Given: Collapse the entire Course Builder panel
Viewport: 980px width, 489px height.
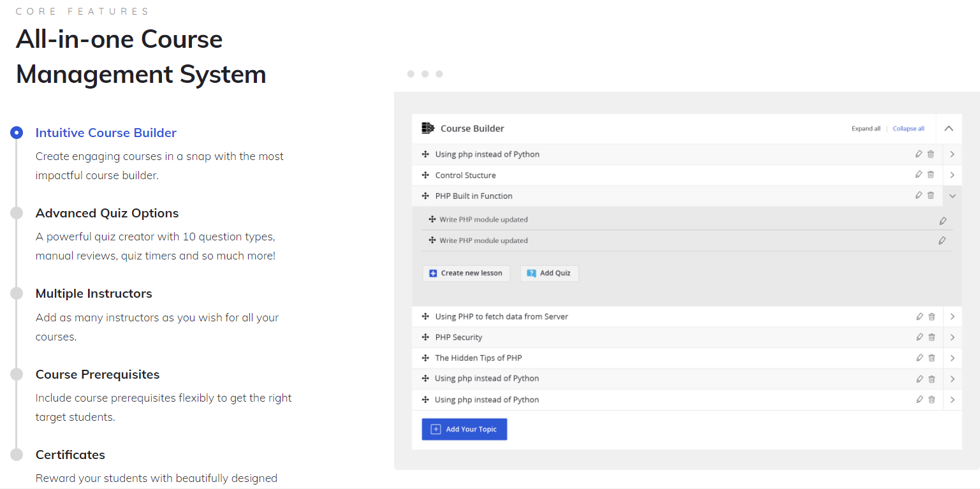Looking at the screenshot, I should tap(947, 128).
